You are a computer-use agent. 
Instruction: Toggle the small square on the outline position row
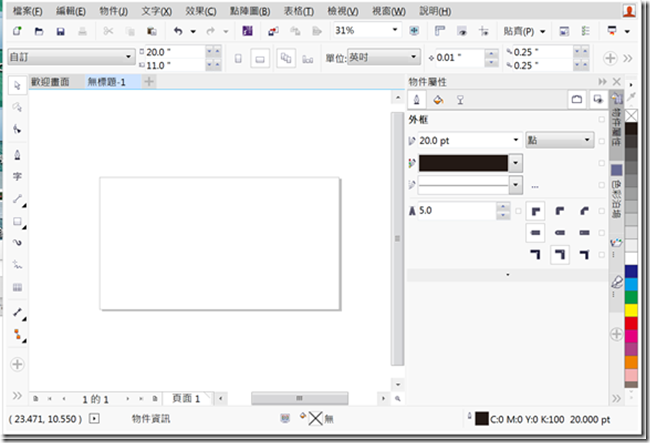pos(601,254)
